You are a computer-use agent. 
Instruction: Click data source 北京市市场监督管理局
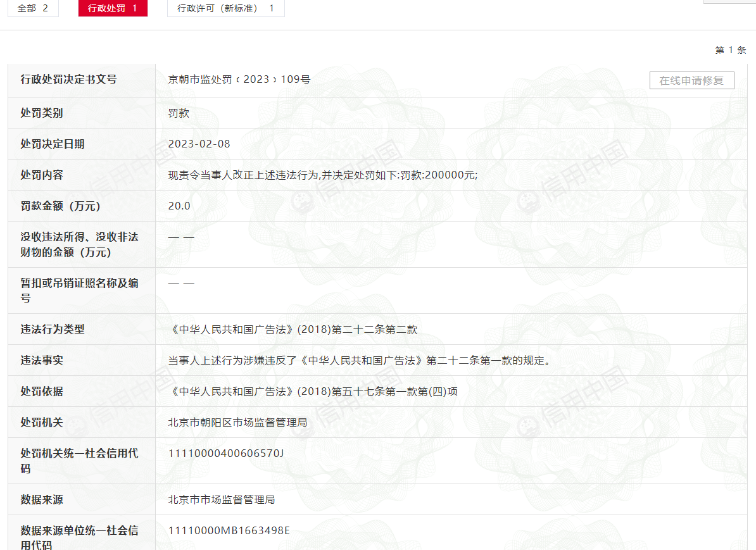tap(222, 500)
